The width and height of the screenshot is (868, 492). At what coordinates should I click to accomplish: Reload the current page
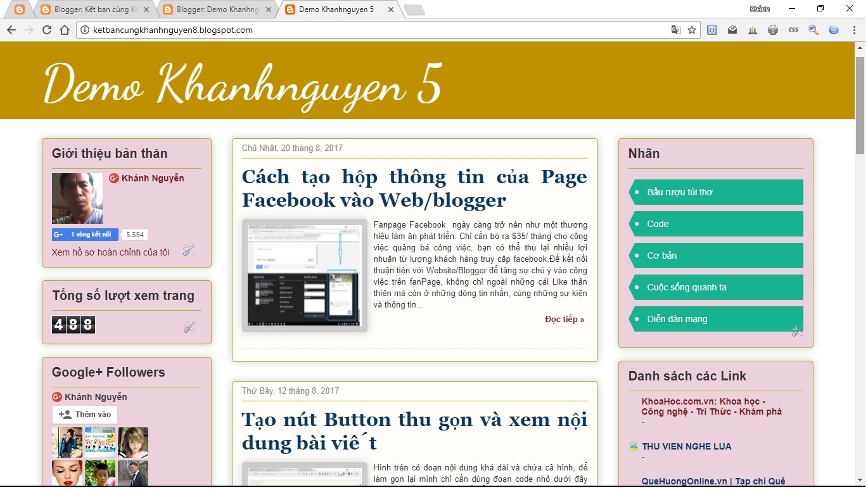(x=46, y=30)
